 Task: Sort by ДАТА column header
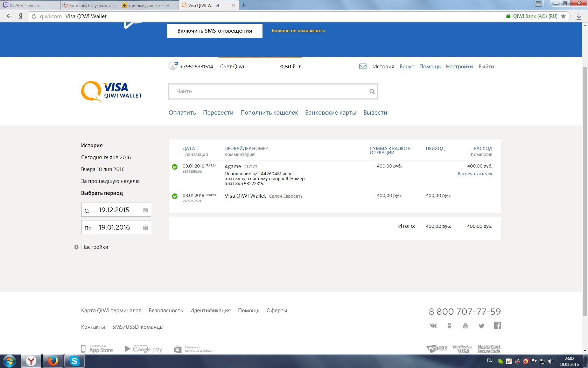(x=190, y=149)
